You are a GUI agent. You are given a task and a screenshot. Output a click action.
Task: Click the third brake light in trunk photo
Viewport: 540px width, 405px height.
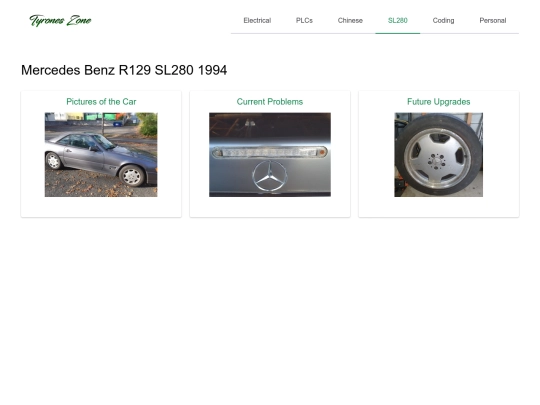(270, 152)
